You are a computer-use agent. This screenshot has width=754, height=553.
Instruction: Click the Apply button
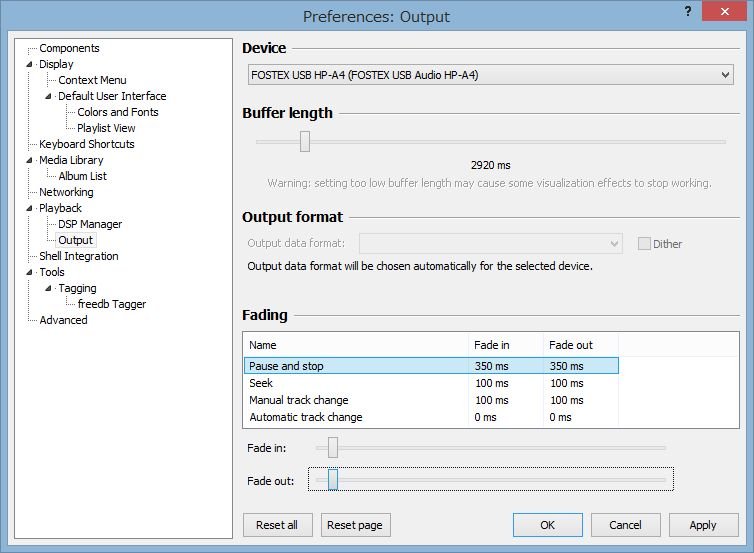click(x=704, y=525)
